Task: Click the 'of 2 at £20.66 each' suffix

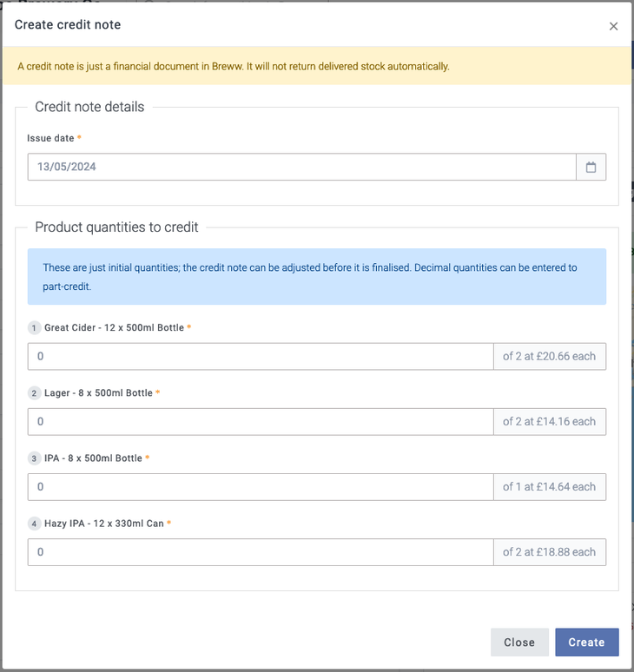Action: click(549, 356)
